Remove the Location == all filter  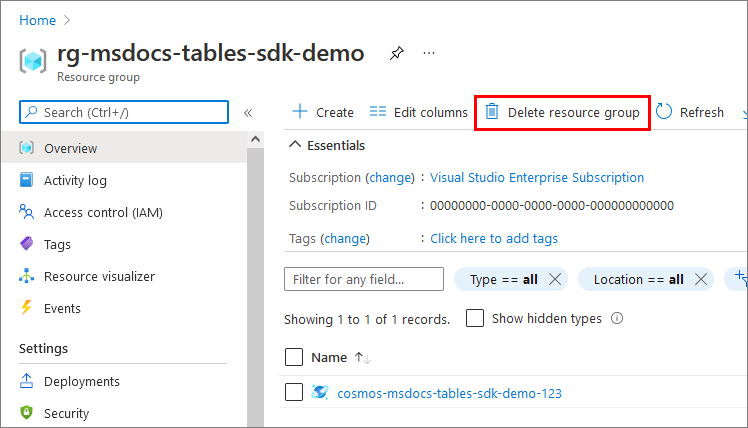(x=701, y=279)
